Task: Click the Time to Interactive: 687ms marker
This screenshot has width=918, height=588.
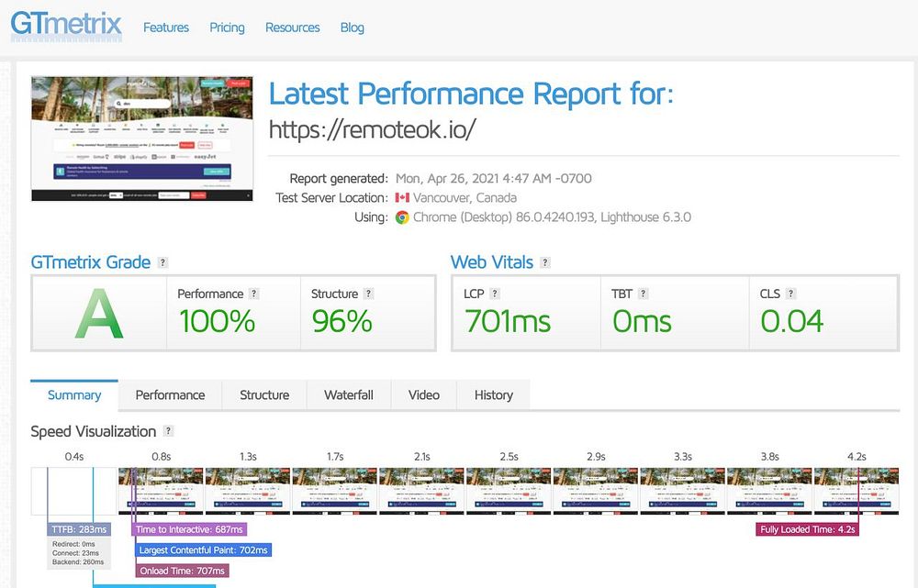Action: pos(189,529)
